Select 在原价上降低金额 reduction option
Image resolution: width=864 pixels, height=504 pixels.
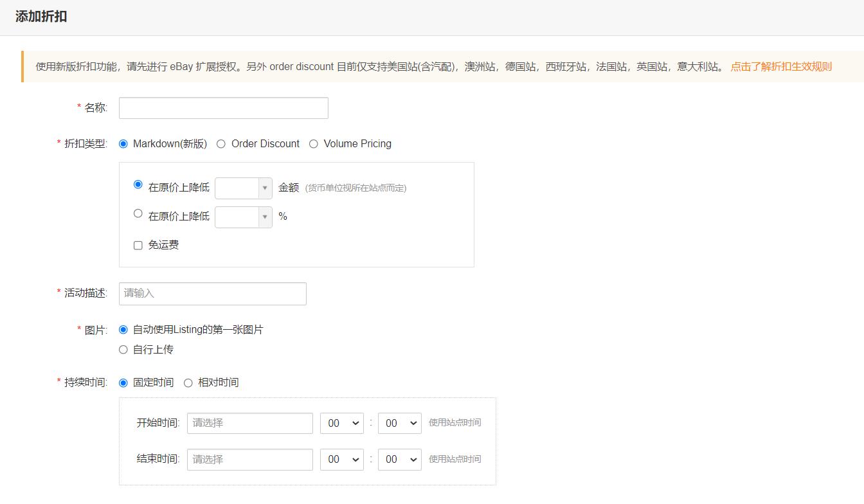point(138,184)
